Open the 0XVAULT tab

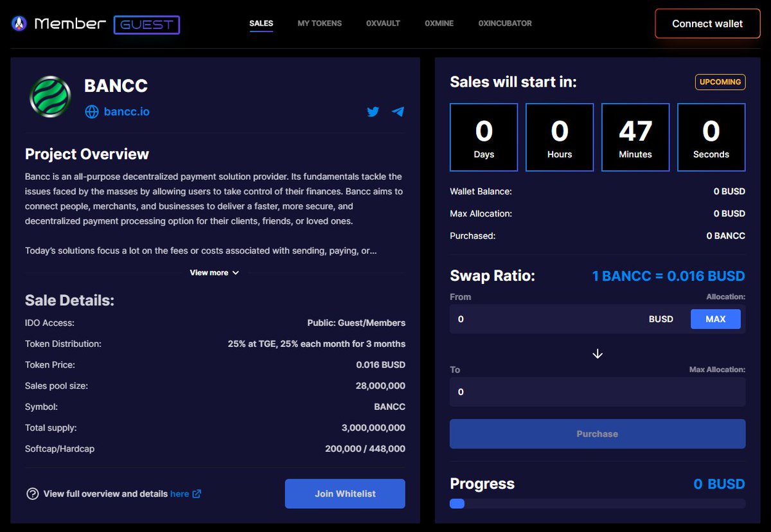(x=384, y=23)
